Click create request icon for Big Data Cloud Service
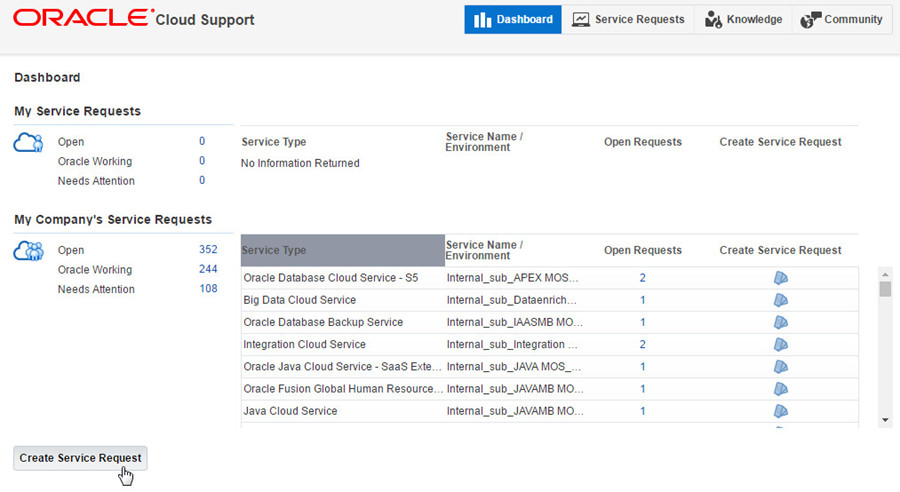 [781, 300]
